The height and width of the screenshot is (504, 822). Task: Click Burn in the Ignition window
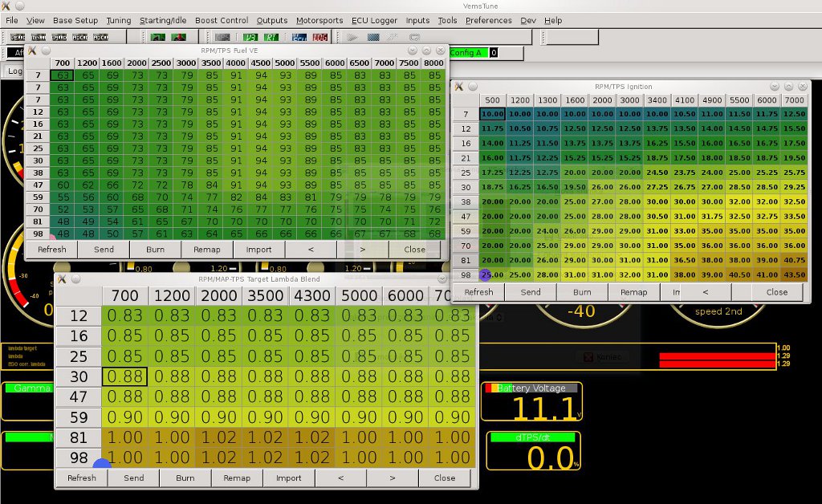pyautogui.click(x=582, y=292)
